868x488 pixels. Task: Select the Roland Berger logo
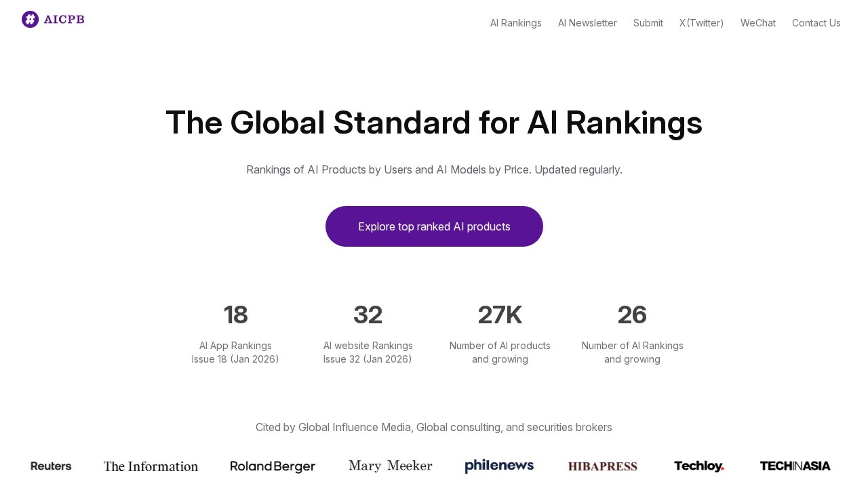(x=273, y=466)
